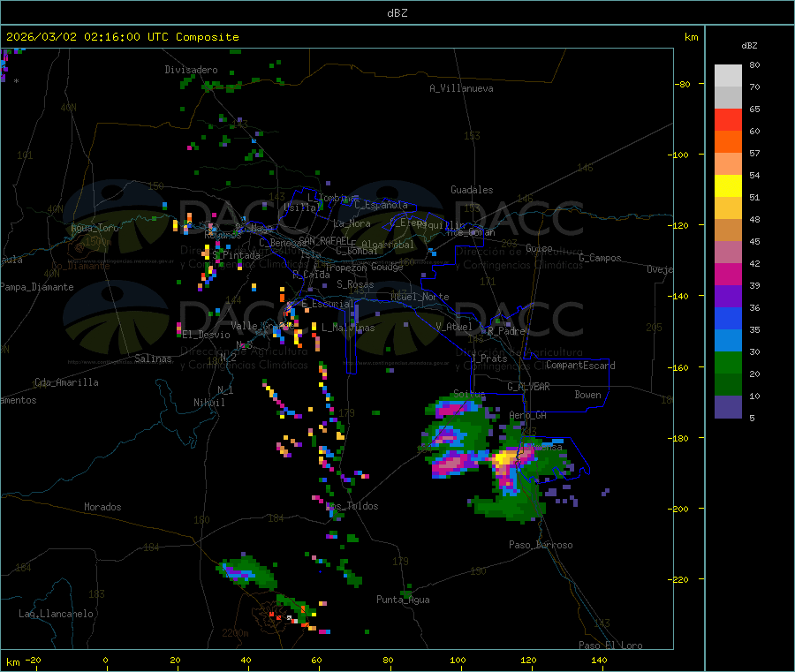Image resolution: width=795 pixels, height=672 pixels.
Task: Click the '-80' km tick on right axis
Action: pos(683,84)
